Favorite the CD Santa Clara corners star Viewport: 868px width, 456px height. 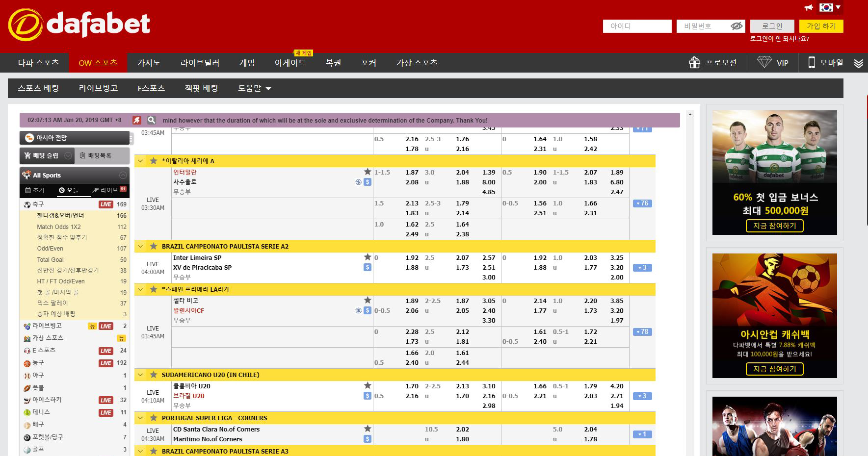point(368,429)
